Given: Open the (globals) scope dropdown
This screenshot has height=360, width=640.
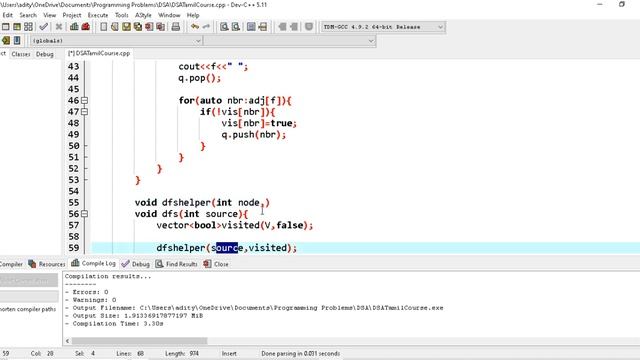Looking at the screenshot, I should click(x=116, y=41).
